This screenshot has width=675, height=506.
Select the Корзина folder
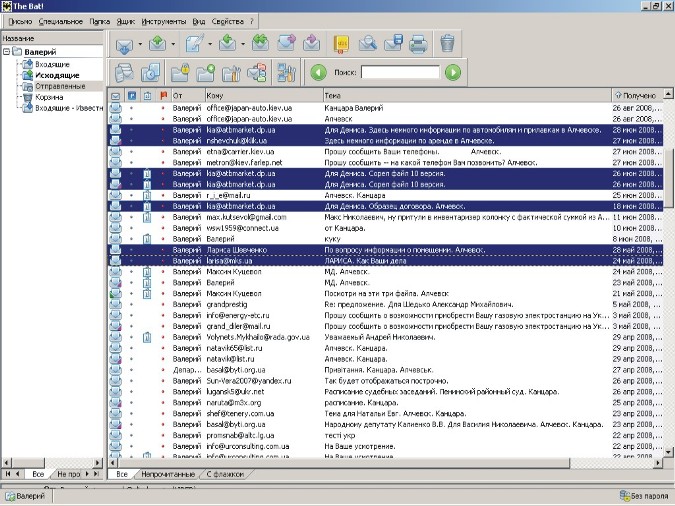point(49,97)
